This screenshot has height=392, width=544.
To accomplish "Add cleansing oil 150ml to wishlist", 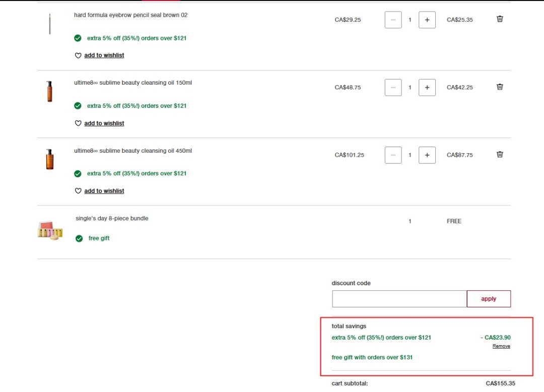I will [104, 123].
